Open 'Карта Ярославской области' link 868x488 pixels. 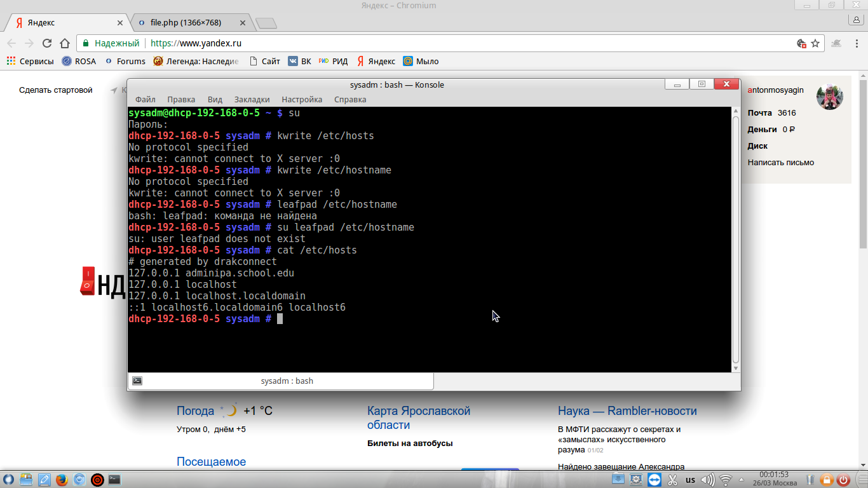pos(419,418)
